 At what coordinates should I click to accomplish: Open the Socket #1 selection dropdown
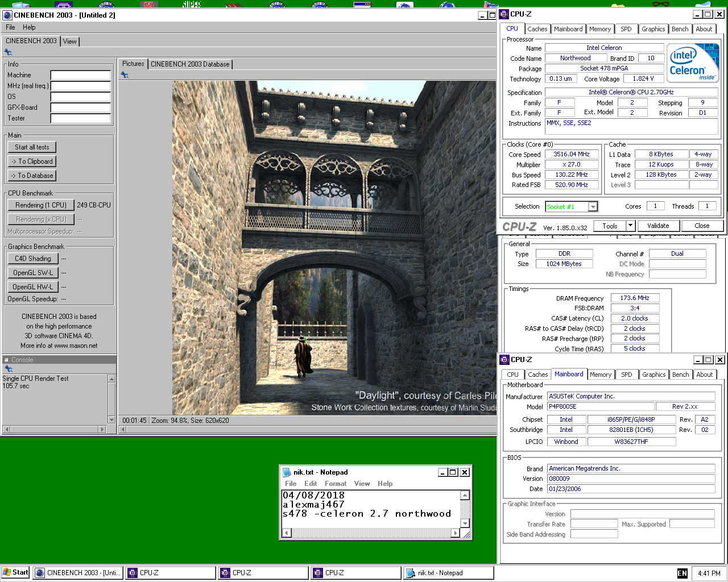click(x=593, y=207)
